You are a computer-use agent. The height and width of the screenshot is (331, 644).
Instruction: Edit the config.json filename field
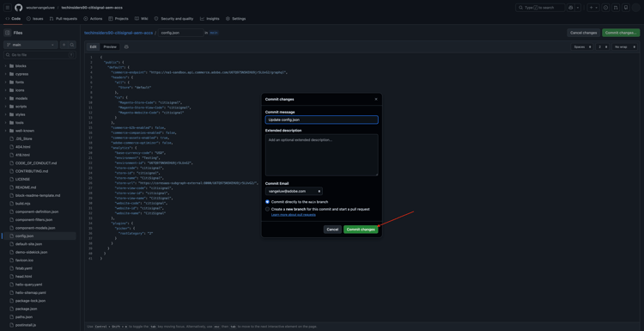(180, 33)
